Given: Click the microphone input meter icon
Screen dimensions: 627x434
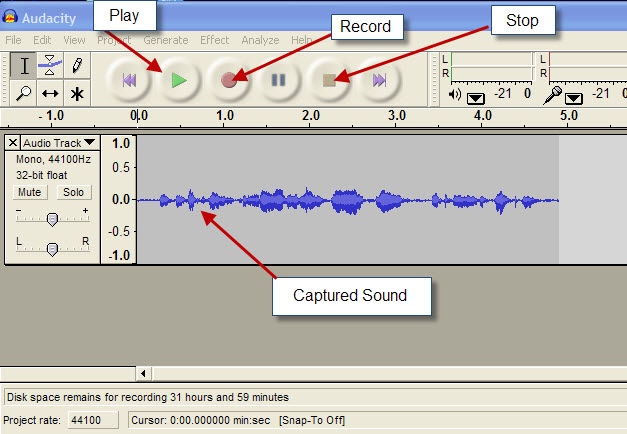Looking at the screenshot, I should 553,95.
